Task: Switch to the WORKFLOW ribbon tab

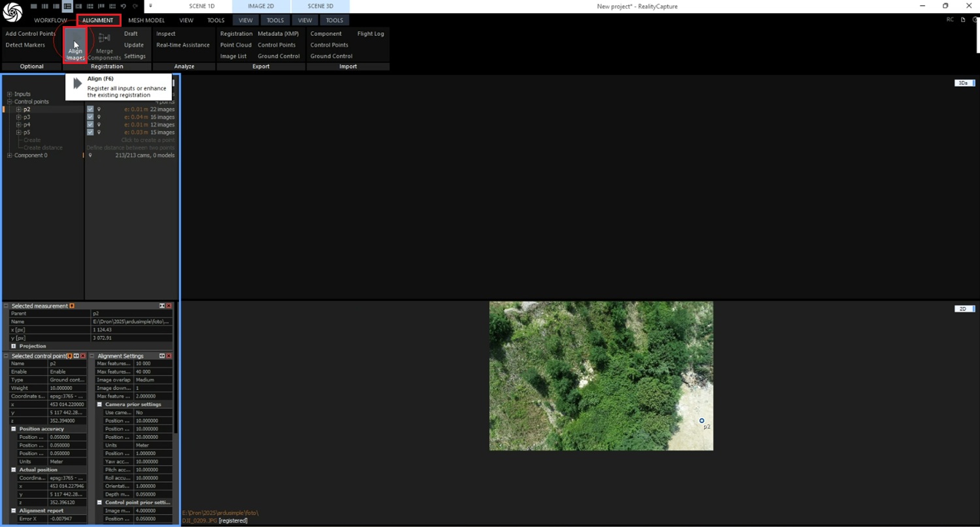Action: (x=50, y=20)
